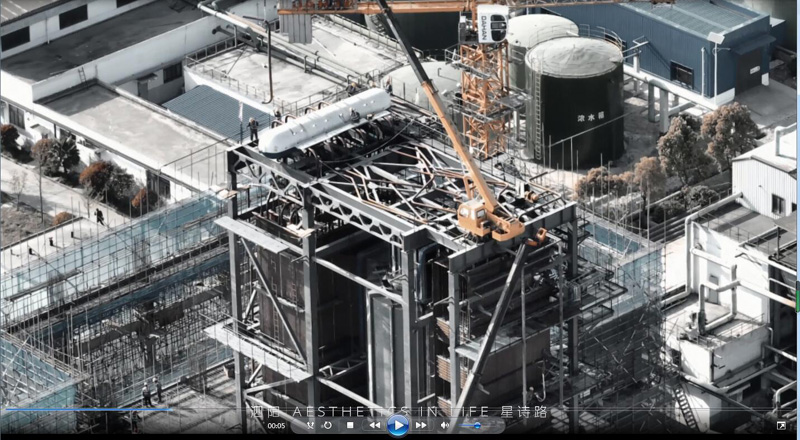Mute the sound with the speaker icon

pos(444,425)
